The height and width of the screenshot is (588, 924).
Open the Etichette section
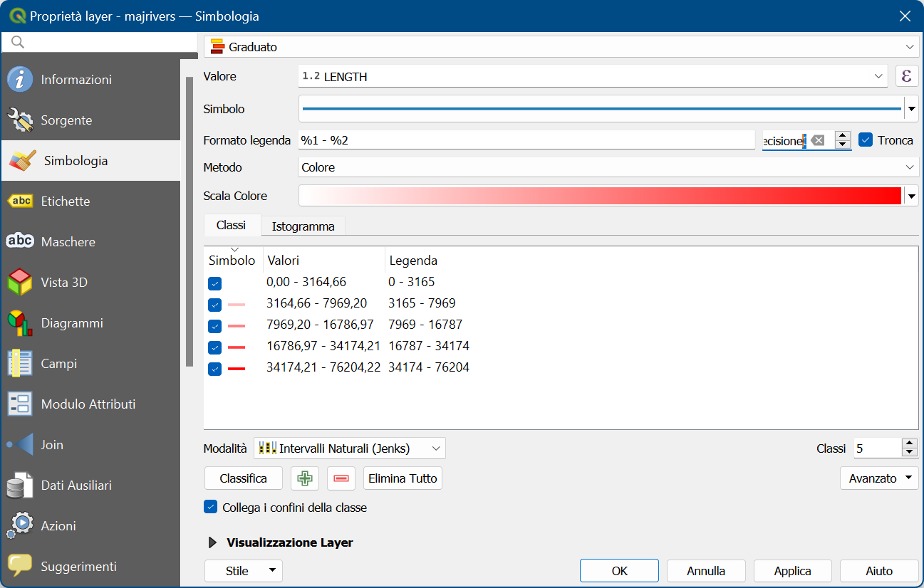[x=90, y=201]
